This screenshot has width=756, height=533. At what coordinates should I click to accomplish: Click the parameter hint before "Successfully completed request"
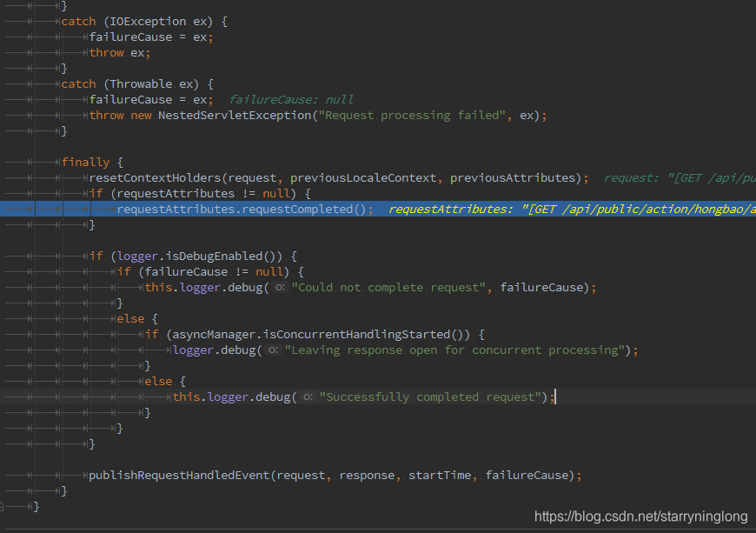pos(308,397)
